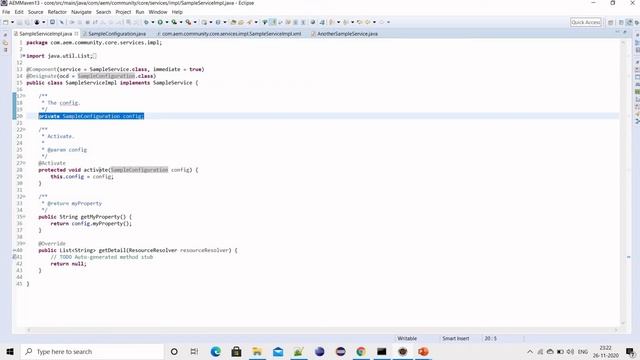Open the Source menu
Image resolution: width=640 pixels, height=360 pixels.
pos(36,12)
